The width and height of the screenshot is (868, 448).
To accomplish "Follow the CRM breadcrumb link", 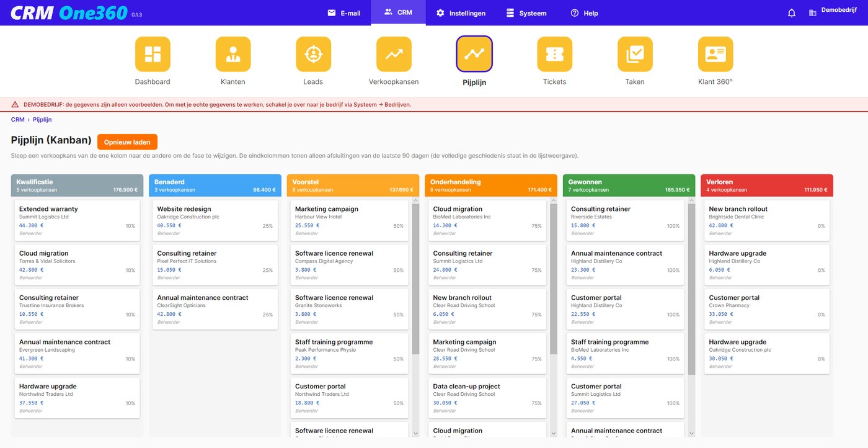I will pyautogui.click(x=18, y=120).
